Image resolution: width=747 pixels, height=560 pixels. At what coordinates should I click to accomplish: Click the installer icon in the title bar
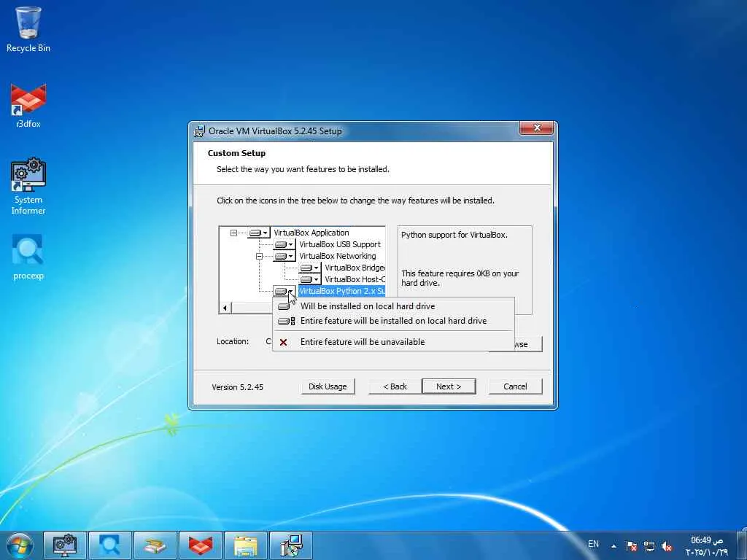pos(199,131)
